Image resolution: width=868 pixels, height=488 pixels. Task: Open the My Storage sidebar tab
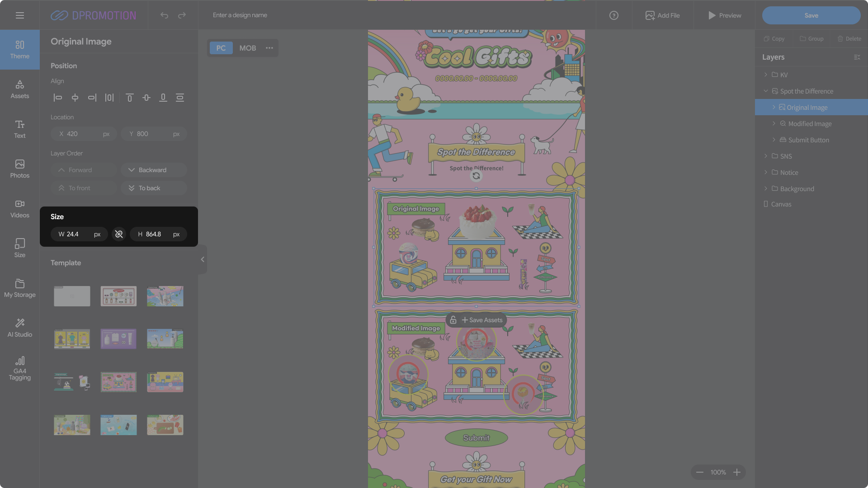pyautogui.click(x=20, y=288)
